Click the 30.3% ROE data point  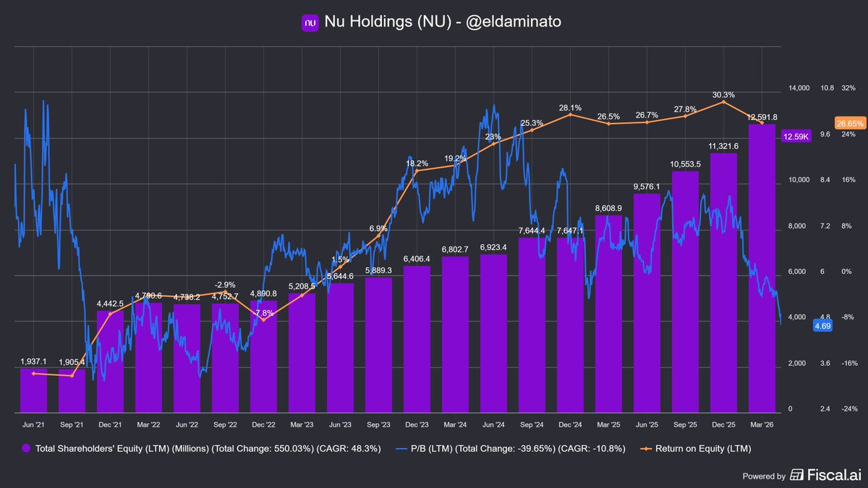tap(723, 102)
